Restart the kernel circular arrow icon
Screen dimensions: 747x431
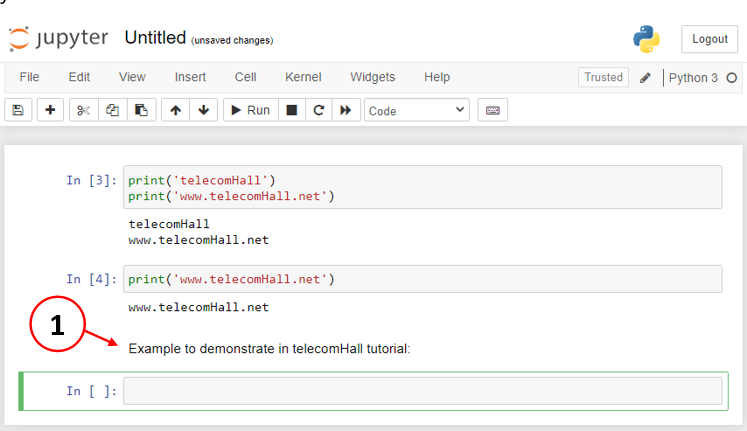click(318, 110)
